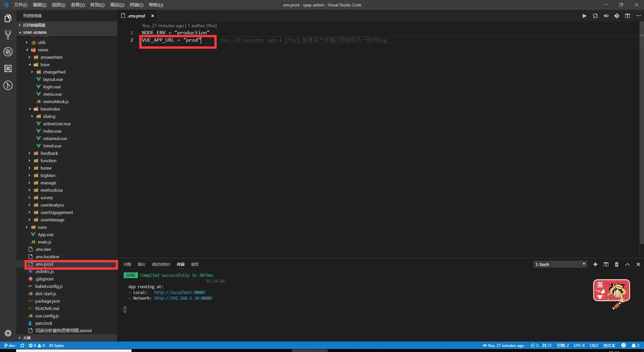Open more editor actions ellipsis
This screenshot has width=644, height=352.
tap(638, 16)
